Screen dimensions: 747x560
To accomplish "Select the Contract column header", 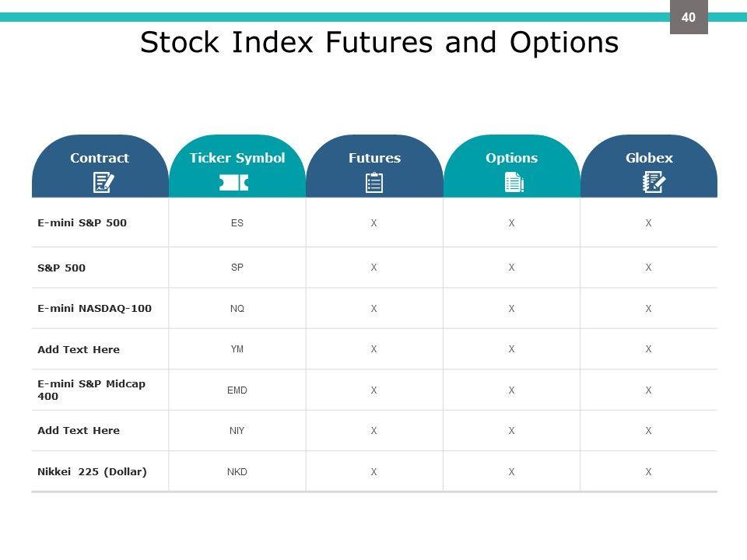I will tap(100, 158).
